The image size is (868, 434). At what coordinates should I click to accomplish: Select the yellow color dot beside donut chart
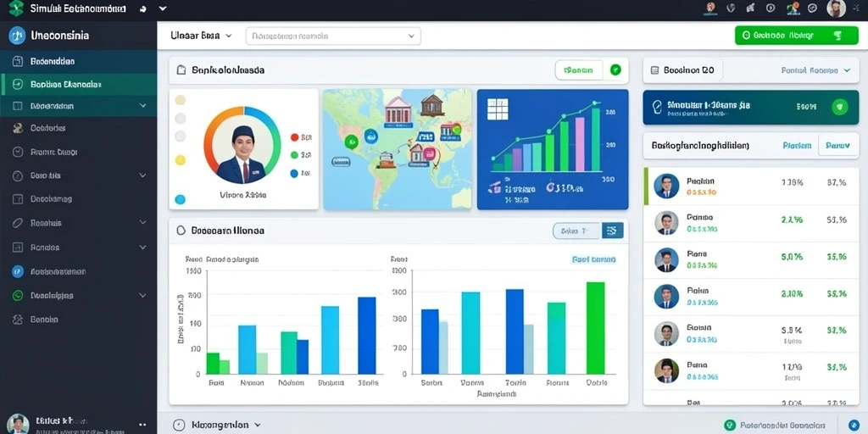point(180,160)
